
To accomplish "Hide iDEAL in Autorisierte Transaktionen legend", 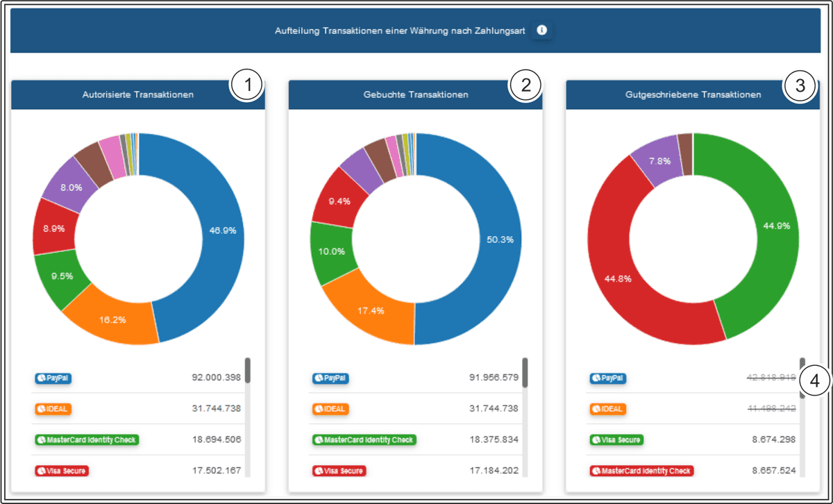I will [x=53, y=409].
